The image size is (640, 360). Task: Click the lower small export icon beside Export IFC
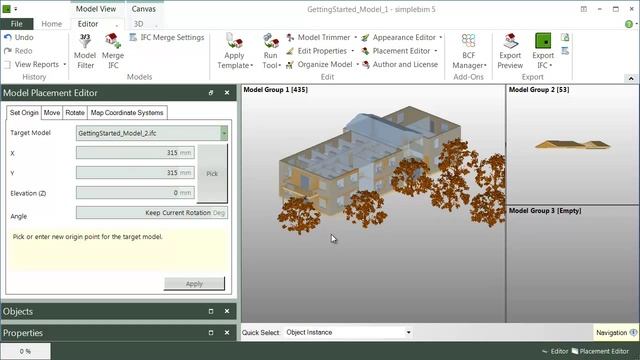[x=565, y=51]
